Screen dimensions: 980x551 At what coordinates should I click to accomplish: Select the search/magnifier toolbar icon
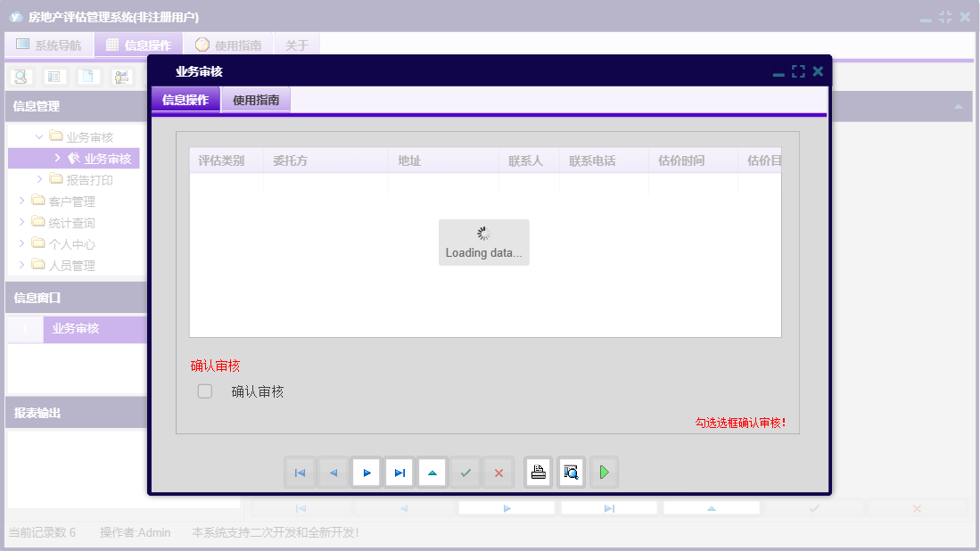(x=20, y=77)
